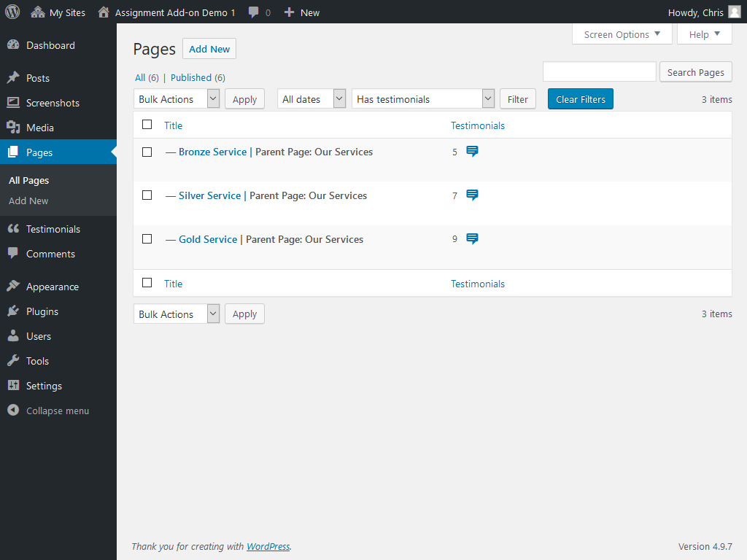
Task: Click the Testimonials quote icon
Action: [13, 228]
